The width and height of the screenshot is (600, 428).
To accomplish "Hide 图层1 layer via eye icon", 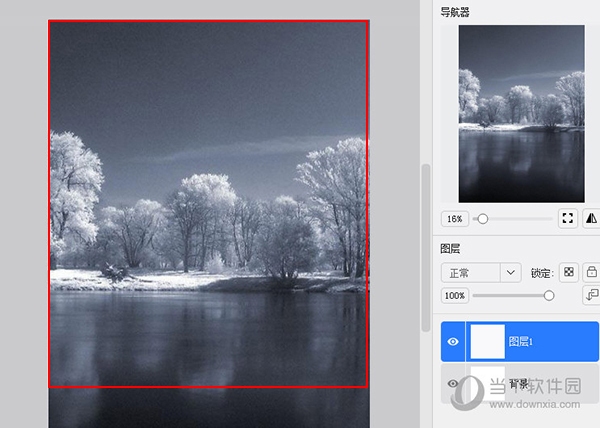I will coord(453,342).
